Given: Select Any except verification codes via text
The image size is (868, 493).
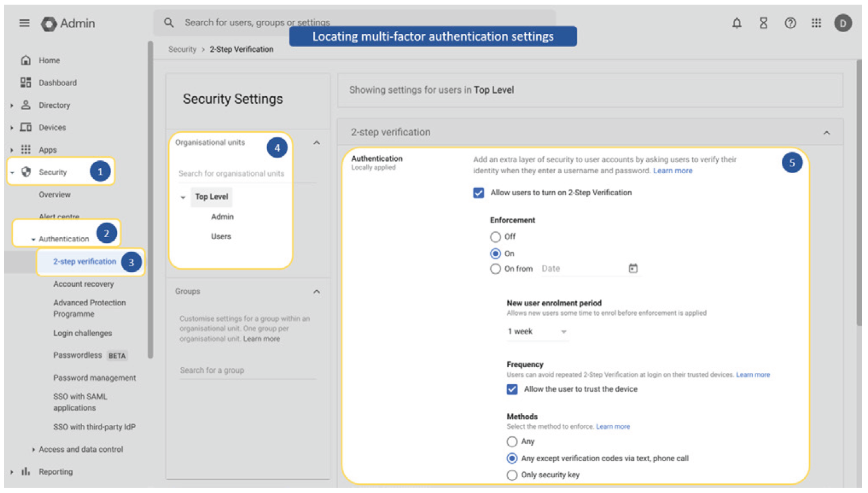Looking at the screenshot, I should pos(512,459).
